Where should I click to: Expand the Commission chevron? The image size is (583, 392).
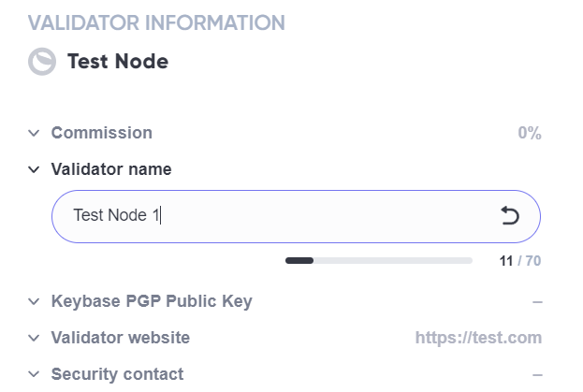(x=35, y=133)
